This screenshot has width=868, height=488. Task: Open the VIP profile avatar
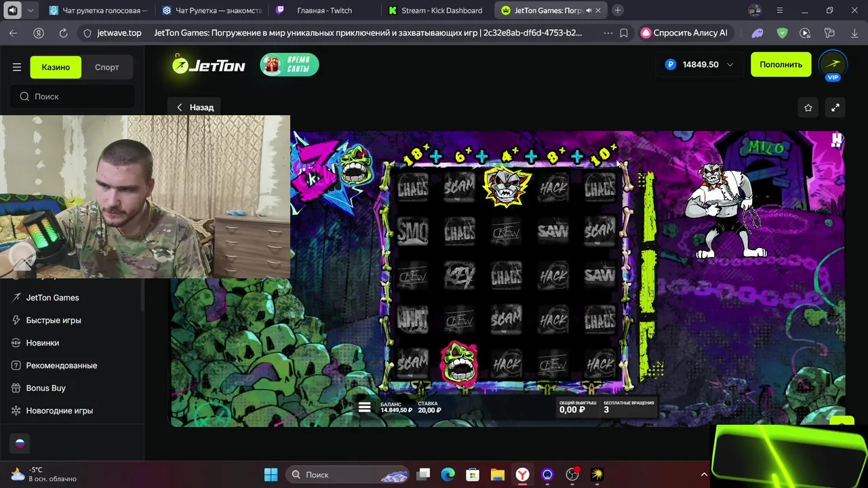833,65
